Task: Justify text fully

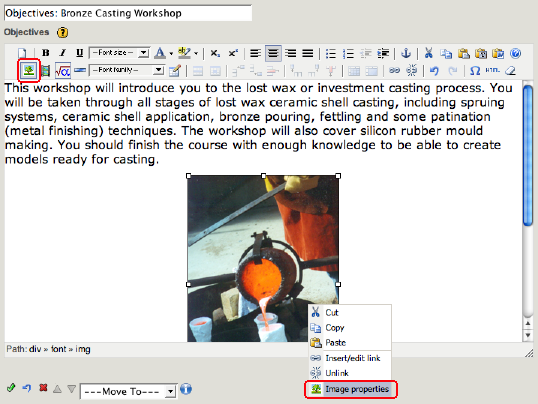Action: pyautogui.click(x=307, y=54)
